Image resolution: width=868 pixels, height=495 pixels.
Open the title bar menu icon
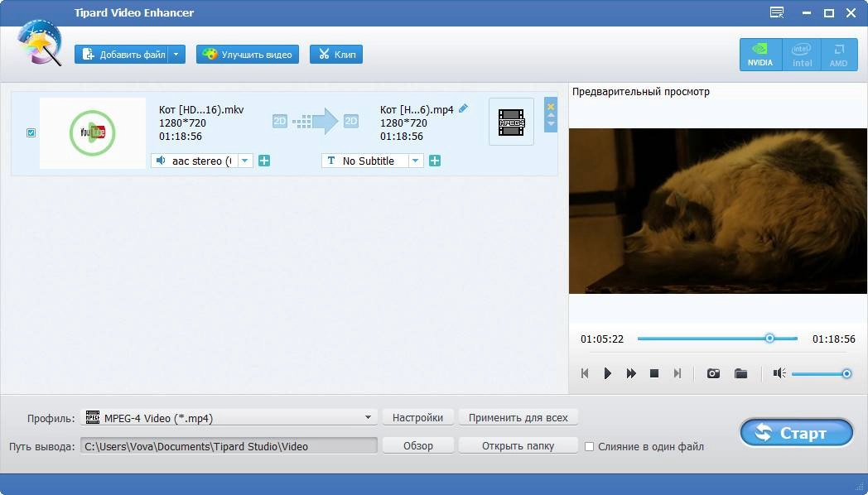[x=777, y=12]
